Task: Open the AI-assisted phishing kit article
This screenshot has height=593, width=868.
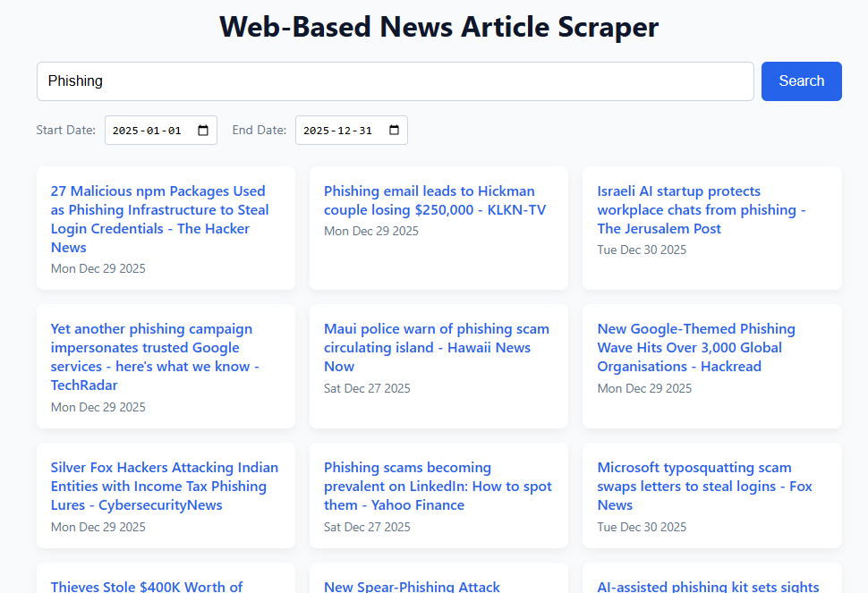Action: pos(708,586)
